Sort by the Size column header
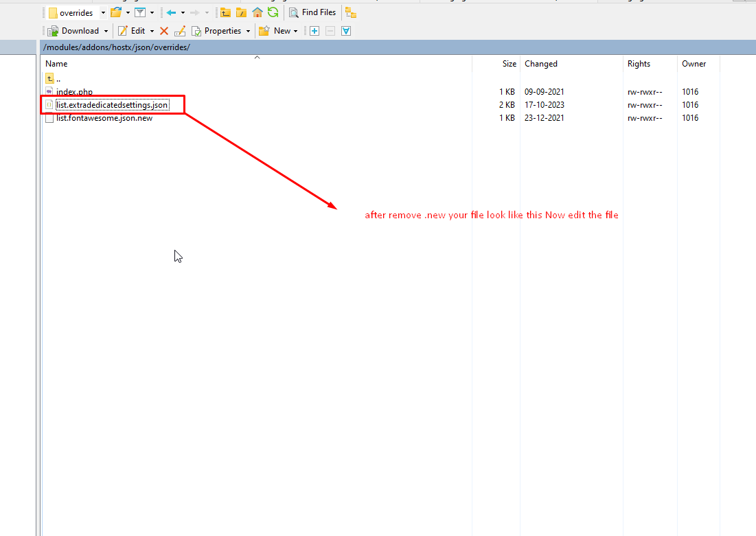 coord(509,64)
